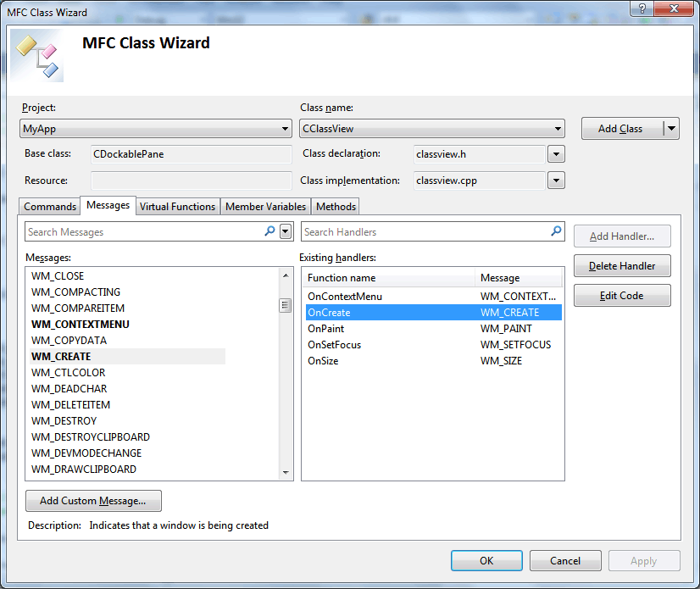700x589 pixels.
Task: Click the Class implementation field classview.cpp
Action: pyautogui.click(x=480, y=181)
